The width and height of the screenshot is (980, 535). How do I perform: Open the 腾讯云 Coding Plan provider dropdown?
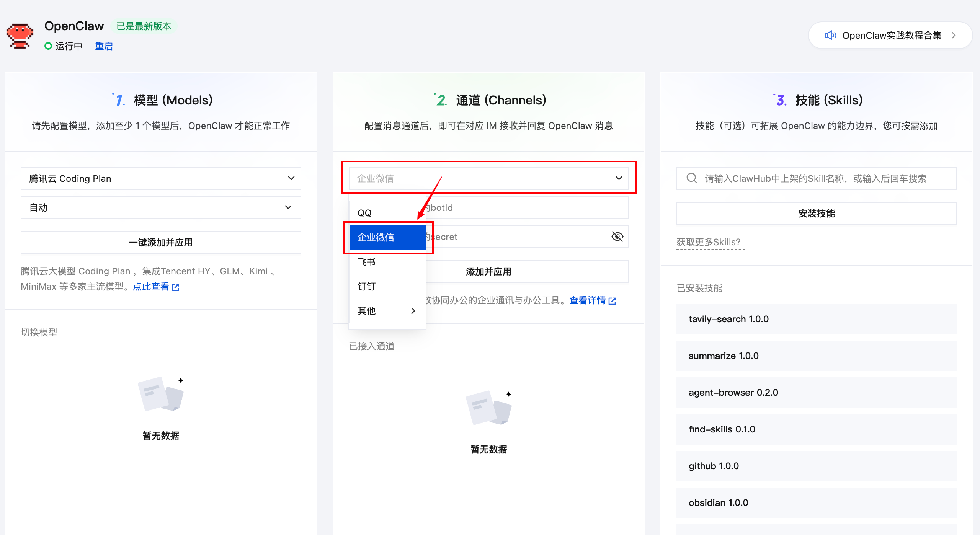click(161, 178)
